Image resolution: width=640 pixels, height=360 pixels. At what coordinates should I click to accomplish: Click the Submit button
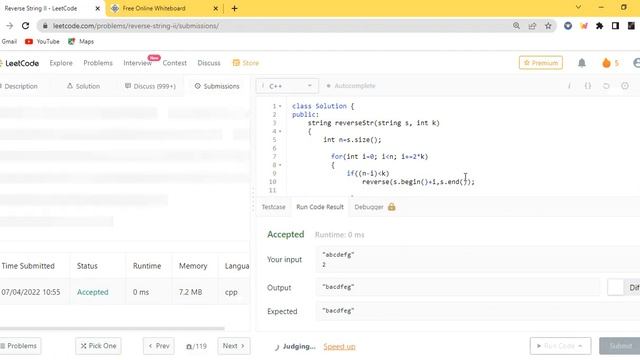(x=620, y=346)
